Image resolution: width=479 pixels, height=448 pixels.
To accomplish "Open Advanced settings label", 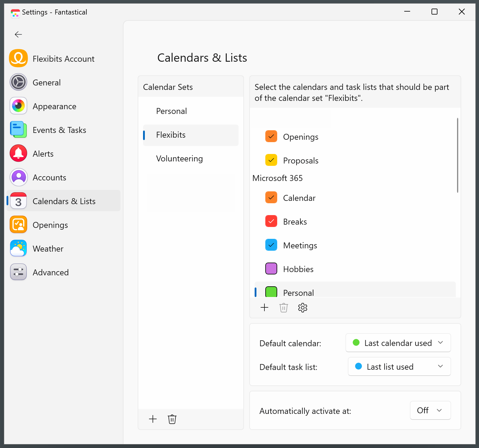I will 51,272.
